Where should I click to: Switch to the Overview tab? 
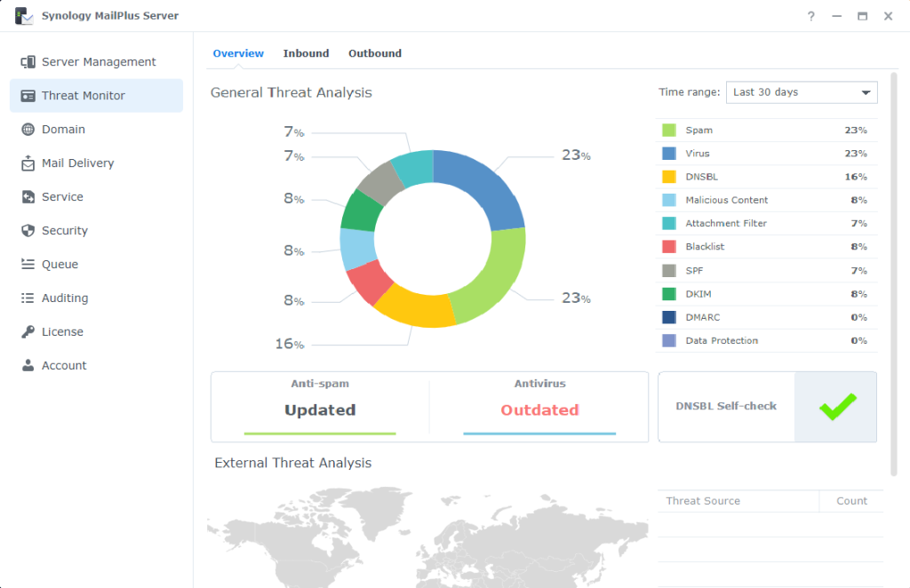[x=238, y=53]
